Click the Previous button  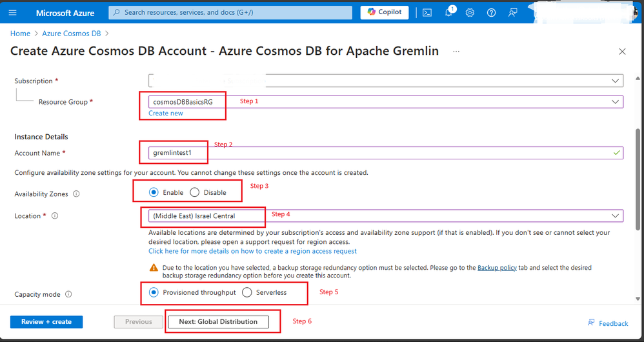[138, 322]
